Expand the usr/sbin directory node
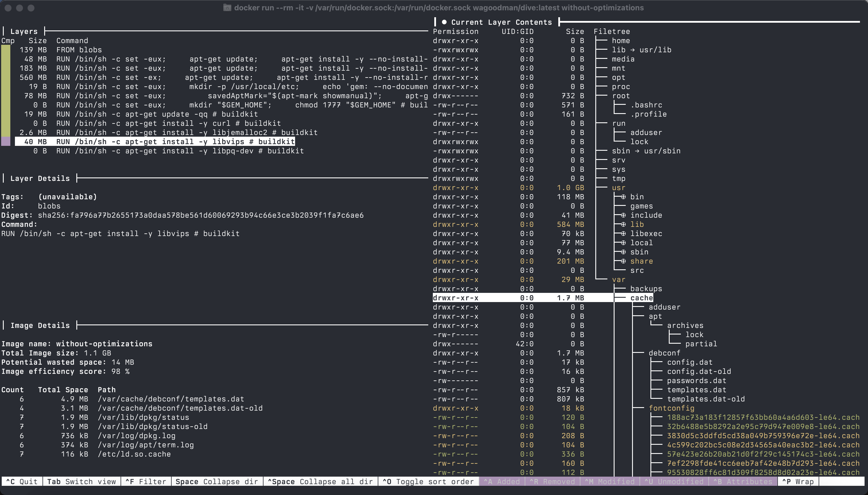 [x=623, y=252]
